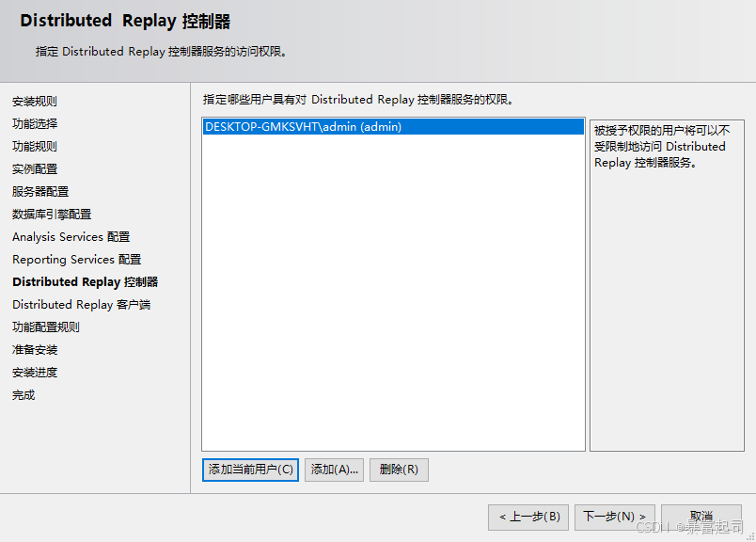
Task: Select Reporting Services 配置 step
Action: 76,260
